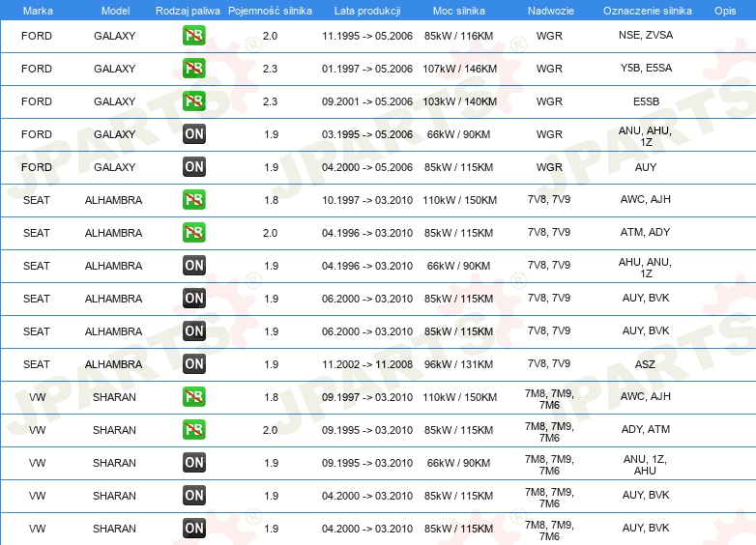Select engine code cell 'Y5B, E5SA'

click(x=646, y=68)
